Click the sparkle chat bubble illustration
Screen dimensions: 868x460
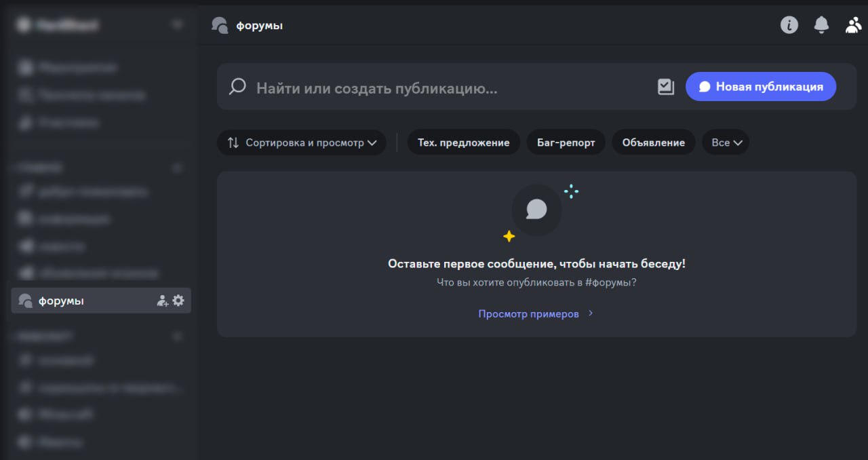536,210
